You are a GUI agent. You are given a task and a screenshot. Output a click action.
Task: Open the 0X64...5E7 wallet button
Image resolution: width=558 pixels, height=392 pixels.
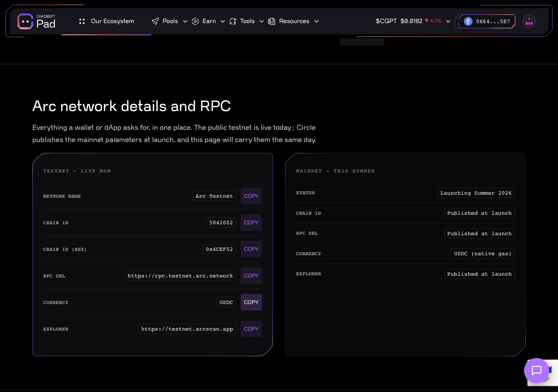click(x=487, y=21)
